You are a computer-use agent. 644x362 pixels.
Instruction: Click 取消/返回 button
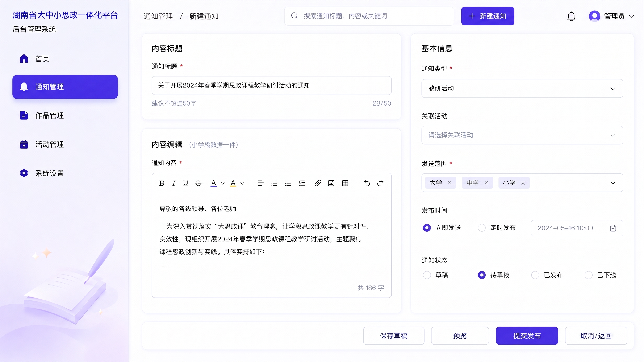coord(596,336)
